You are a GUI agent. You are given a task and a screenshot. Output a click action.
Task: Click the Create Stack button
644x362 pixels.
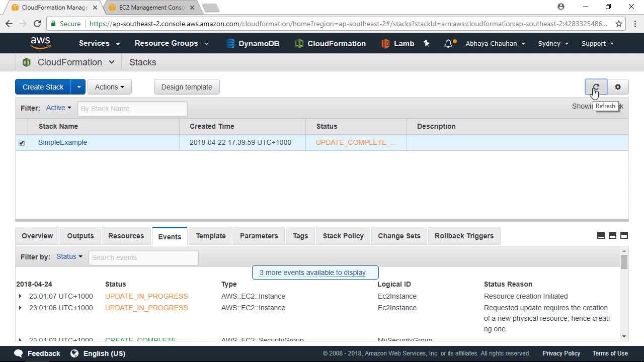coord(43,87)
